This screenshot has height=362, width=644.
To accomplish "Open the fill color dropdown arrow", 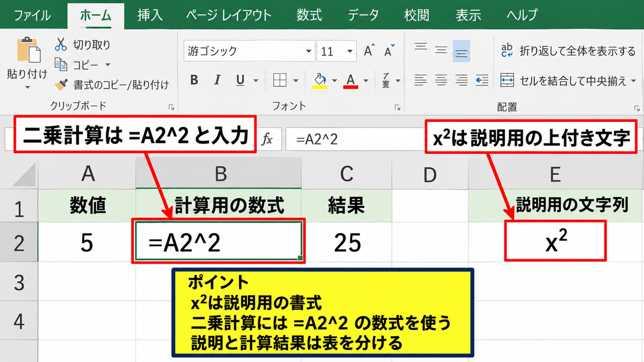I will tap(334, 80).
